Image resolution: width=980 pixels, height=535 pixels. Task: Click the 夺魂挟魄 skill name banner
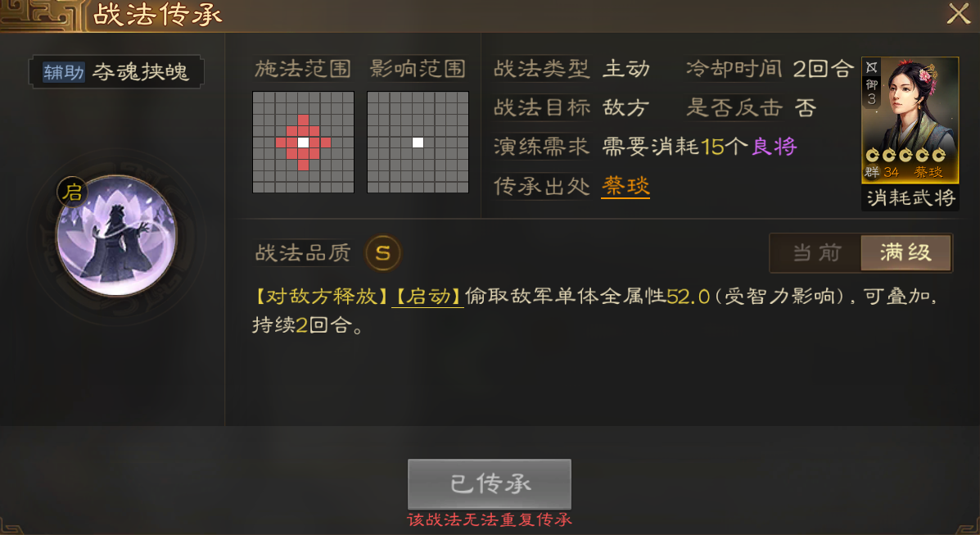point(116,72)
